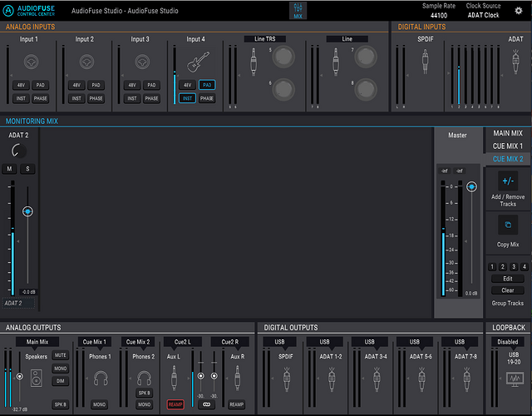532x416 pixels.
Task: Select track group 4
Action: pyautogui.click(x=525, y=267)
